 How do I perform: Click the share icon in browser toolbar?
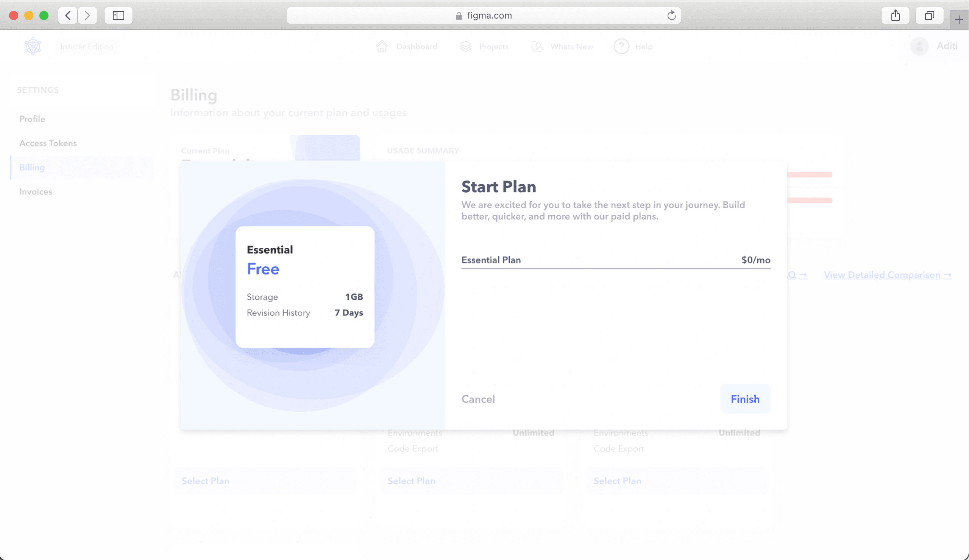point(895,16)
